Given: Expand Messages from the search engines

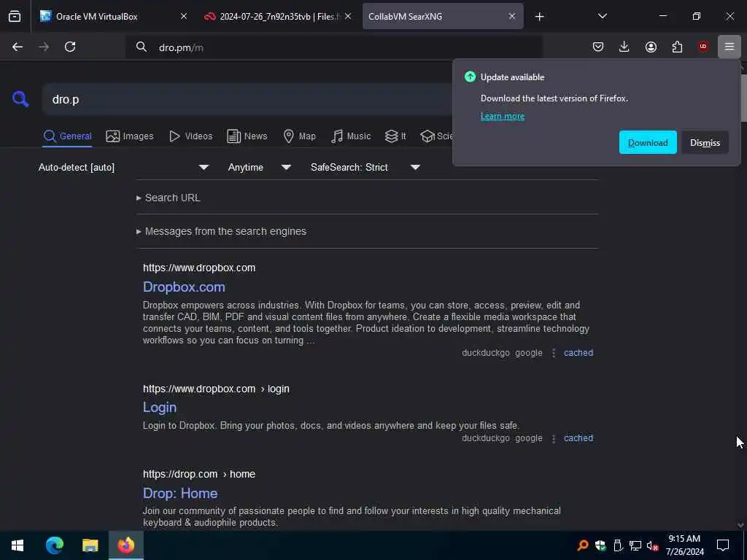Looking at the screenshot, I should [221, 231].
